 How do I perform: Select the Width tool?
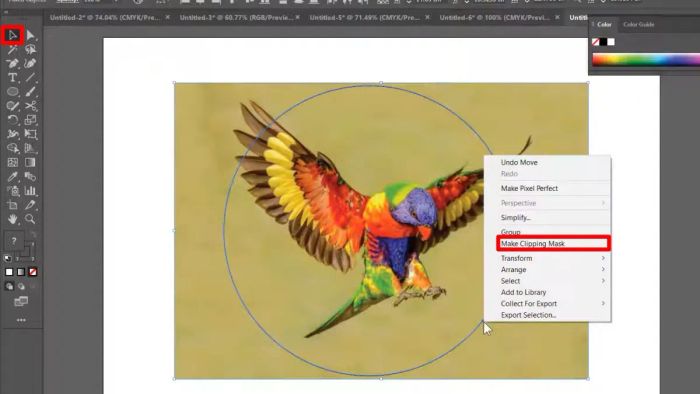point(12,134)
